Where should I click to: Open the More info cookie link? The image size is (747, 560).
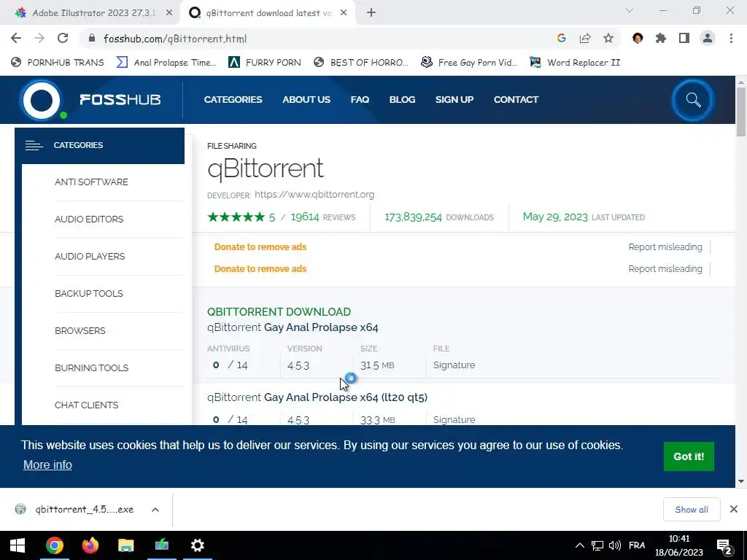[x=47, y=464]
